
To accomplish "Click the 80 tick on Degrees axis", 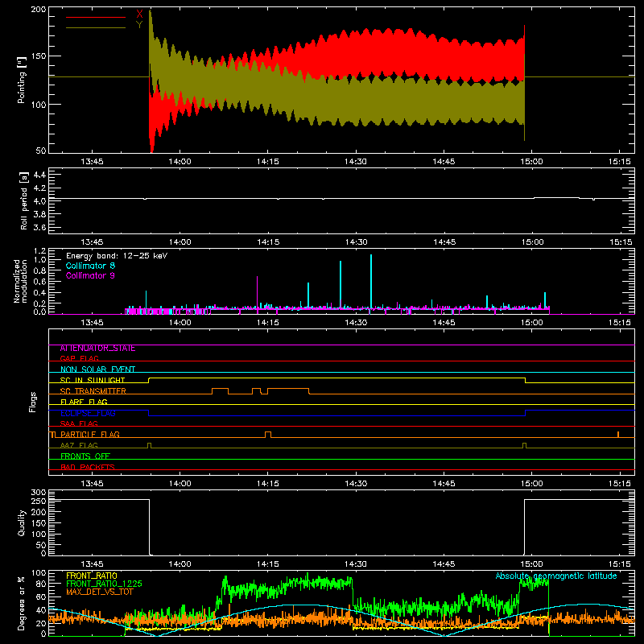I will [41, 584].
